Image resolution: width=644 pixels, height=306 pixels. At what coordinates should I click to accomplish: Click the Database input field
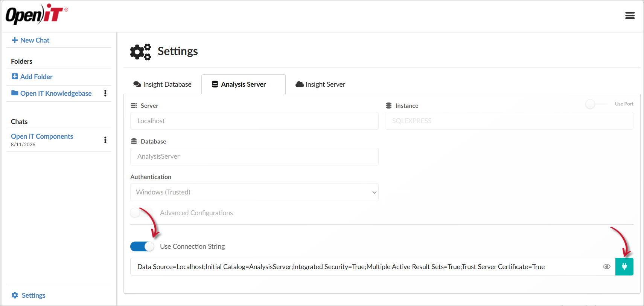click(x=254, y=156)
